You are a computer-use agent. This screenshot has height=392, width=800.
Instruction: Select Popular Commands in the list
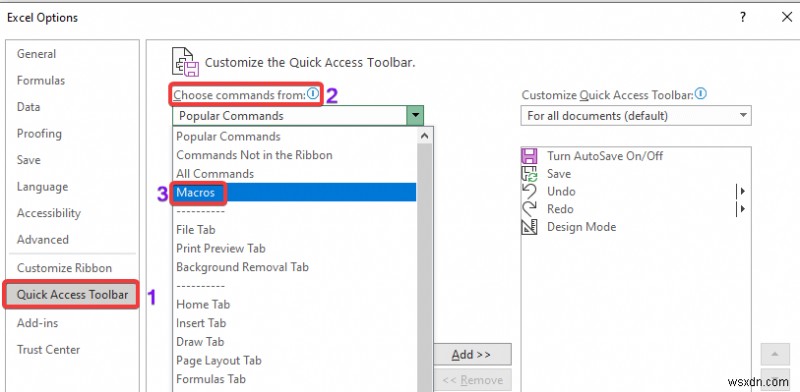pyautogui.click(x=229, y=137)
